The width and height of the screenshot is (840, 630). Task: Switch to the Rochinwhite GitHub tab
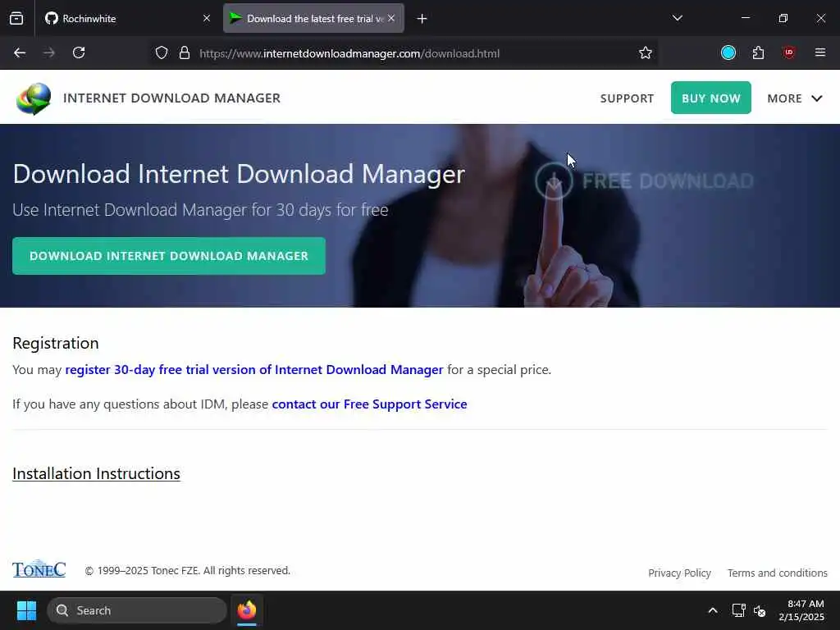(x=127, y=19)
